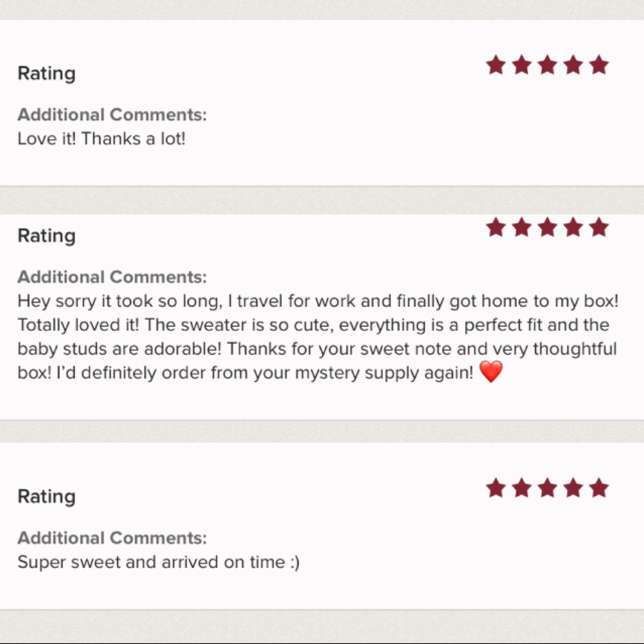This screenshot has height=644, width=644.
Task: Click second star of the bottom review
Action: pos(522,488)
